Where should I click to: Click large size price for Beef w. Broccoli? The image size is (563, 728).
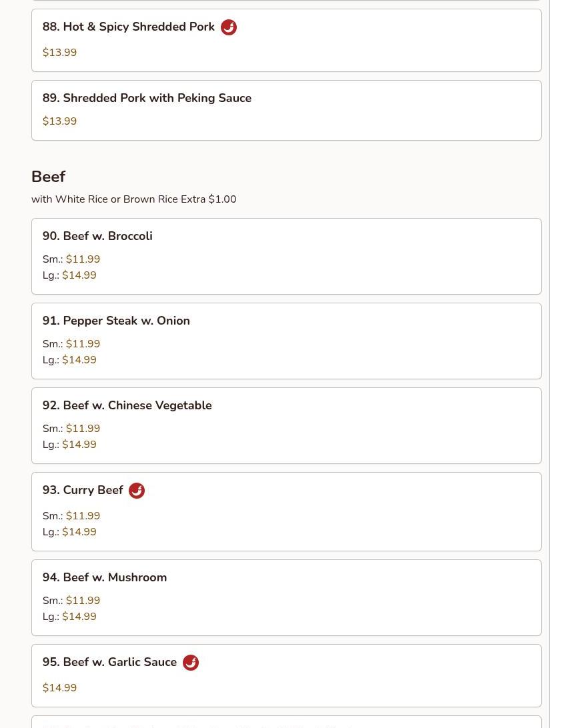tap(79, 275)
